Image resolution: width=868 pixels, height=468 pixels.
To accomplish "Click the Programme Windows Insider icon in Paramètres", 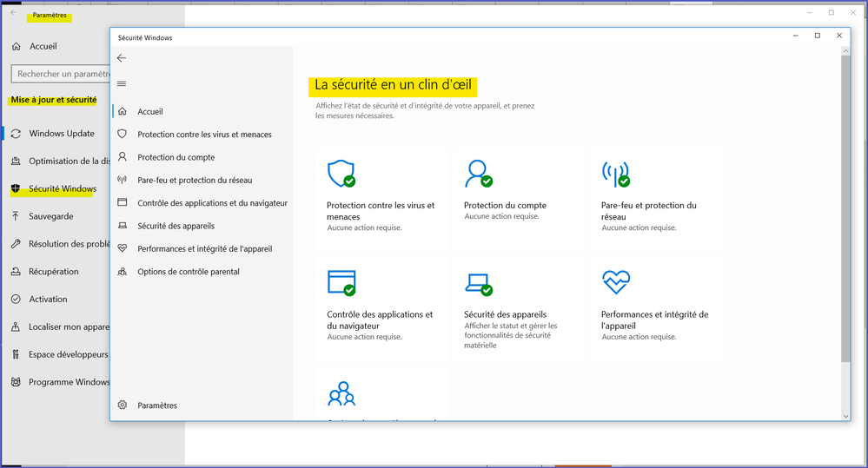I will pos(16,382).
